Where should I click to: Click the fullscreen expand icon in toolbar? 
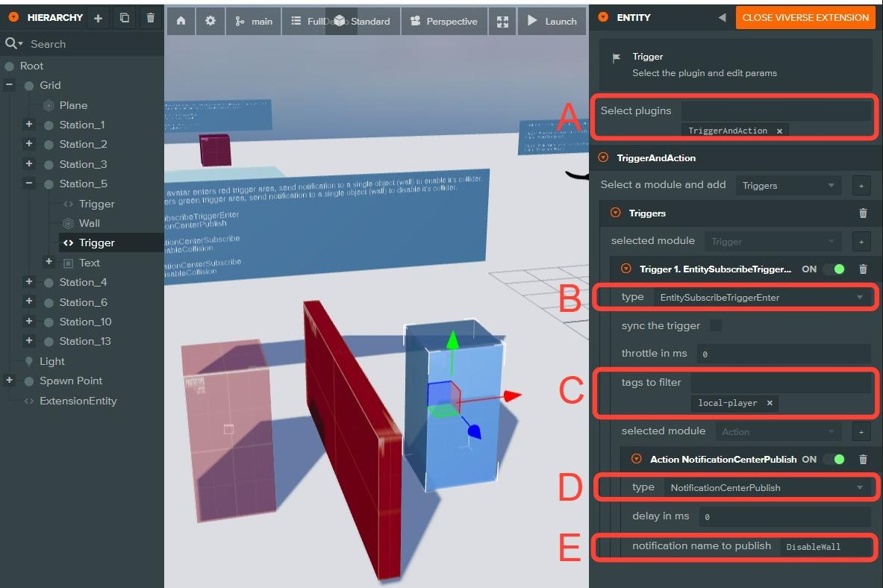point(502,22)
